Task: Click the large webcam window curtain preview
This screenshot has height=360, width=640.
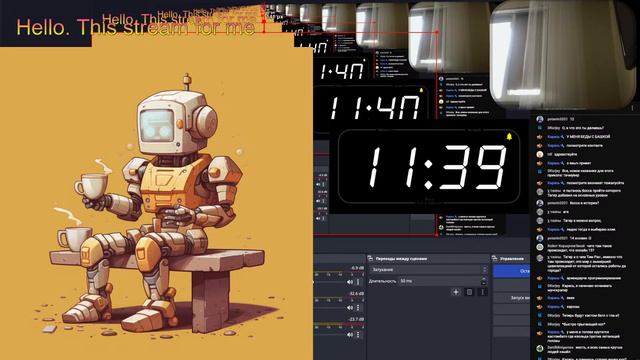Action: coord(562,55)
